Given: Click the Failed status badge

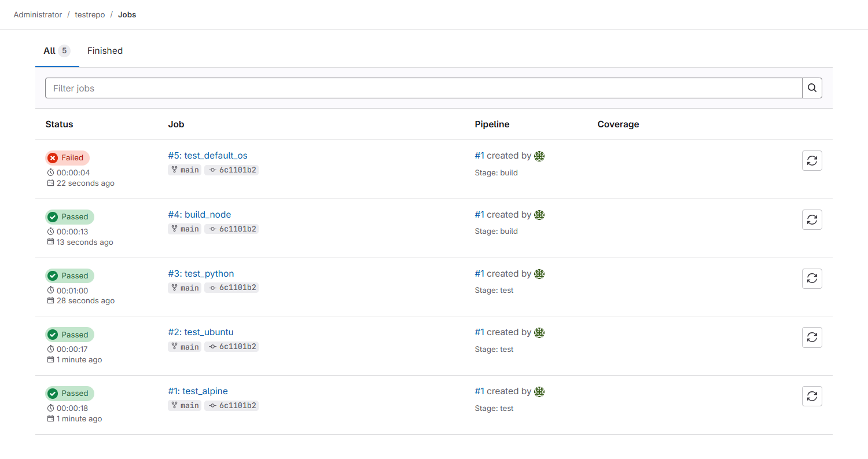Looking at the screenshot, I should click(x=67, y=158).
